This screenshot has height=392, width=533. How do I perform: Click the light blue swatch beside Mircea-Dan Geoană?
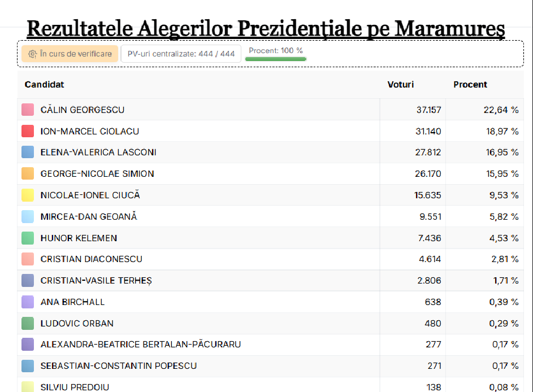point(28,216)
